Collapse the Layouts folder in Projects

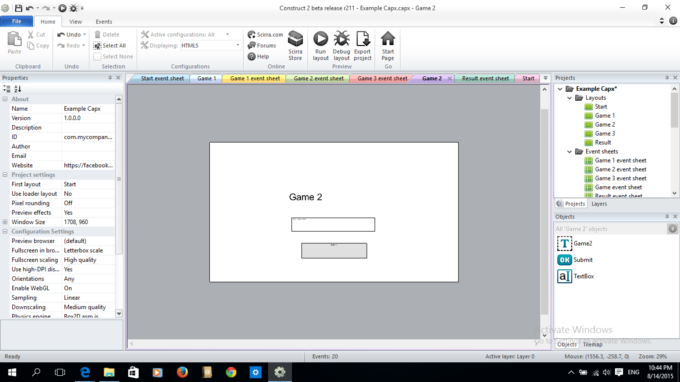pyautogui.click(x=569, y=98)
